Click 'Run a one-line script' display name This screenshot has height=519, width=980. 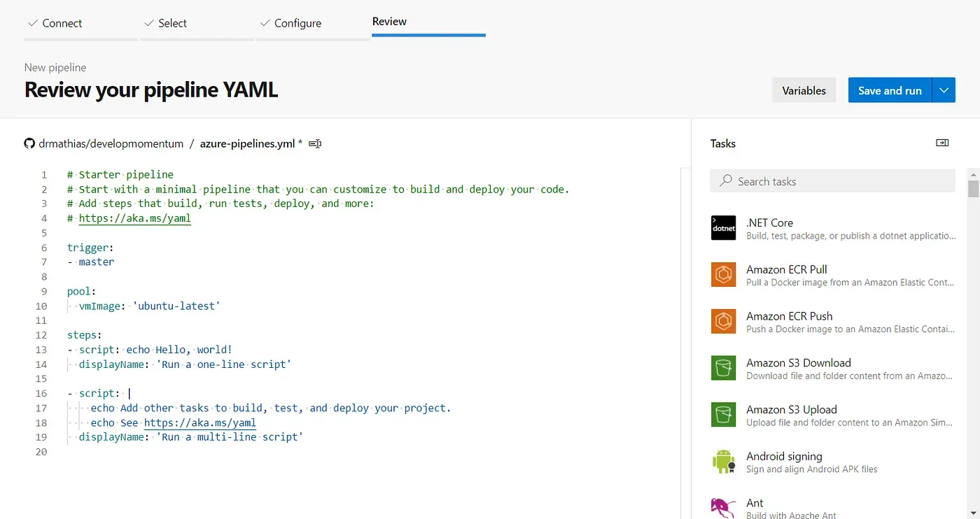click(x=223, y=364)
